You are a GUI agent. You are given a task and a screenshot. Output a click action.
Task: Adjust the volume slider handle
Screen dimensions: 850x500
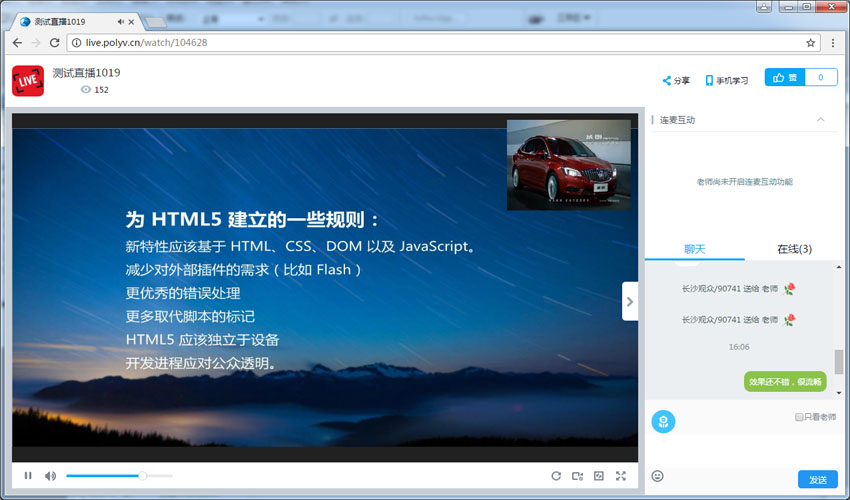point(142,476)
